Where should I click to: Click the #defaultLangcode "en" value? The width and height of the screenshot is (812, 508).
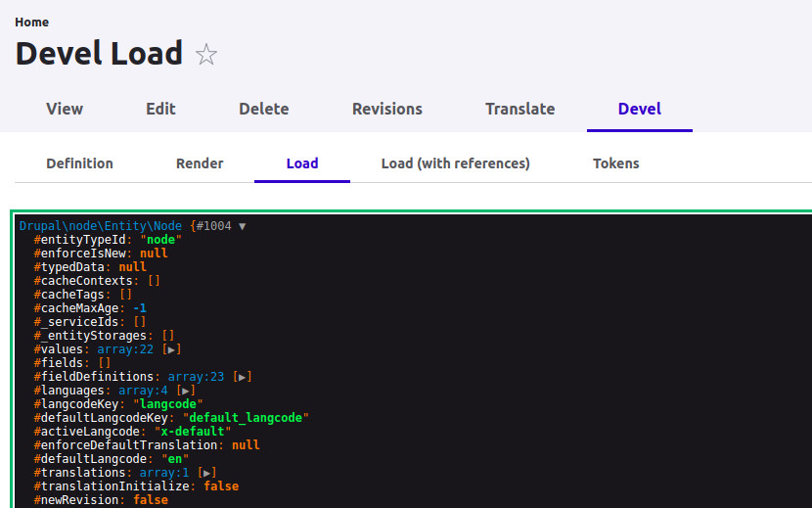tap(175, 459)
